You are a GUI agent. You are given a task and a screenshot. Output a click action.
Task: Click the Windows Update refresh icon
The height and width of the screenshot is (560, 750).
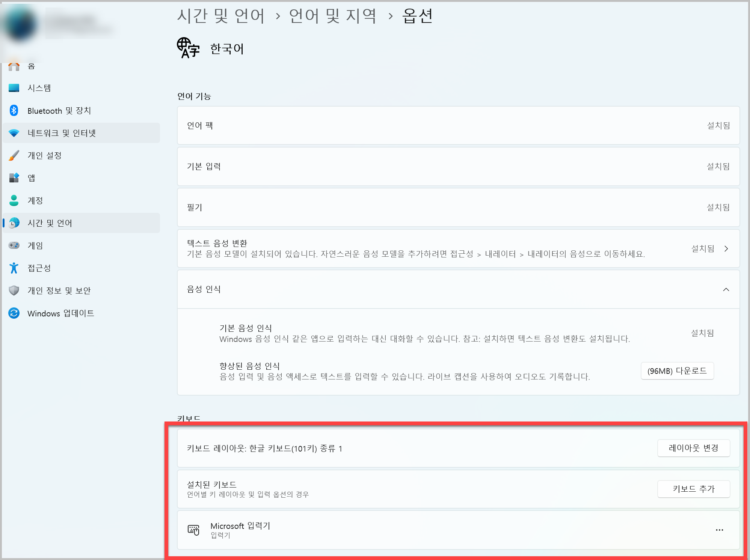click(x=14, y=313)
